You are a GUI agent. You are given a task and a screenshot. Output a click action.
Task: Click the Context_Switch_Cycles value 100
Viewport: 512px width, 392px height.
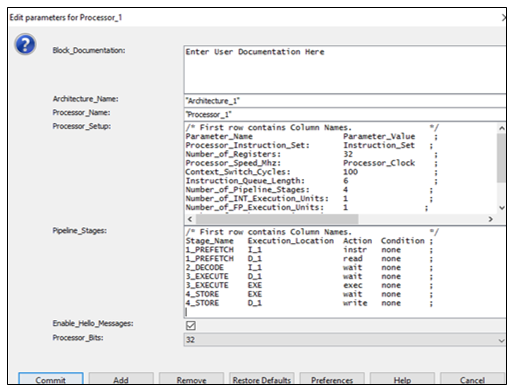350,172
